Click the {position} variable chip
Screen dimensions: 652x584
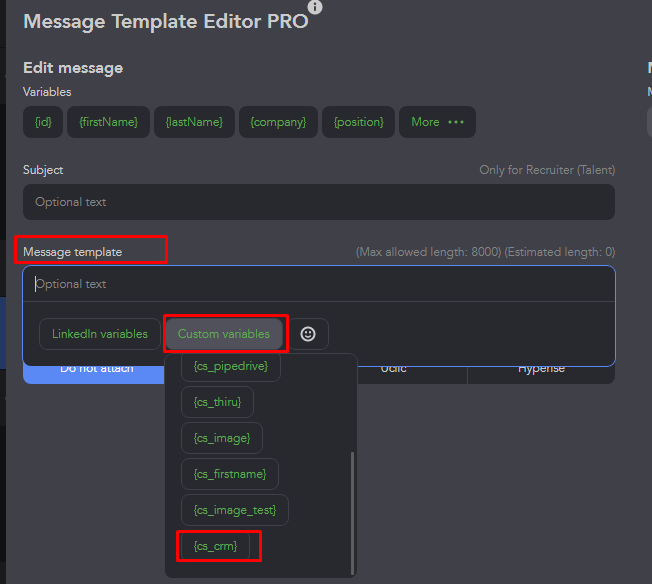[x=359, y=122]
